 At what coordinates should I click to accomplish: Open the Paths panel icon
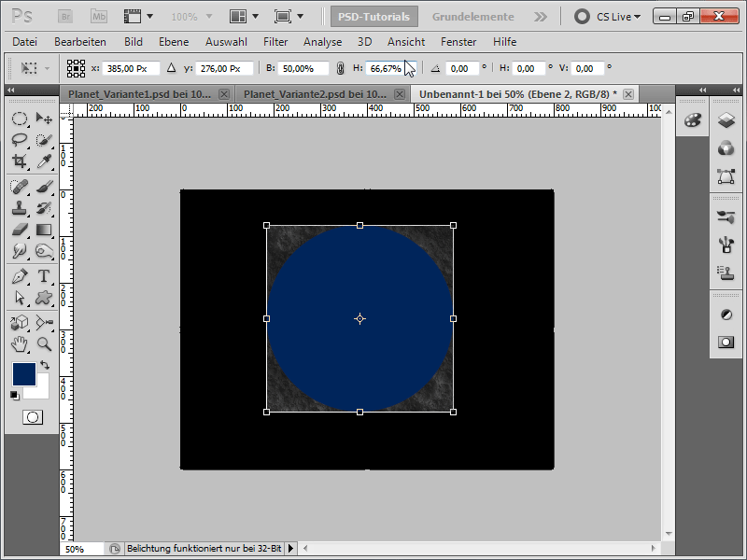tap(726, 176)
